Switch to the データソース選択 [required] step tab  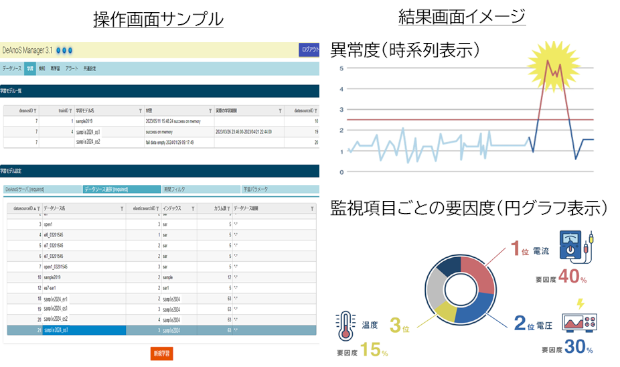[122, 189]
